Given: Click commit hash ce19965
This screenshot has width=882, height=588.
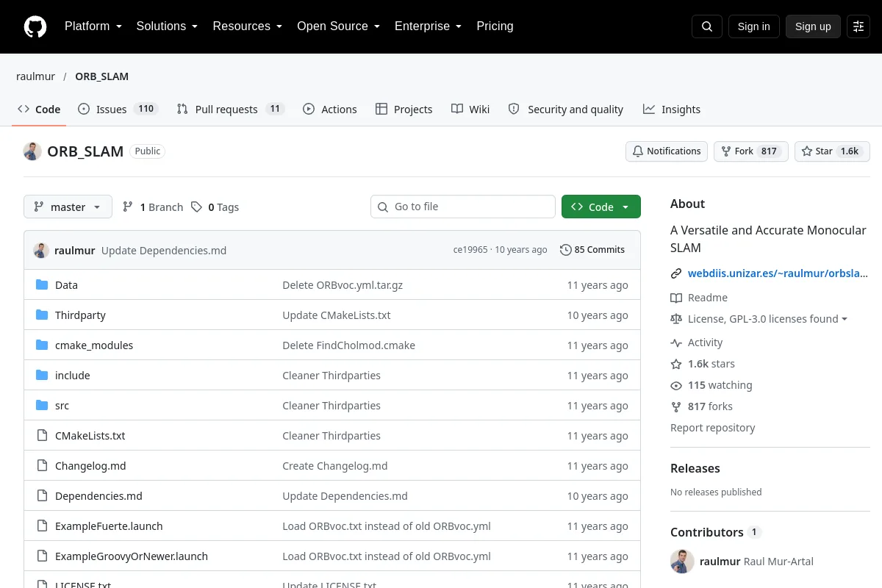Looking at the screenshot, I should tap(470, 250).
